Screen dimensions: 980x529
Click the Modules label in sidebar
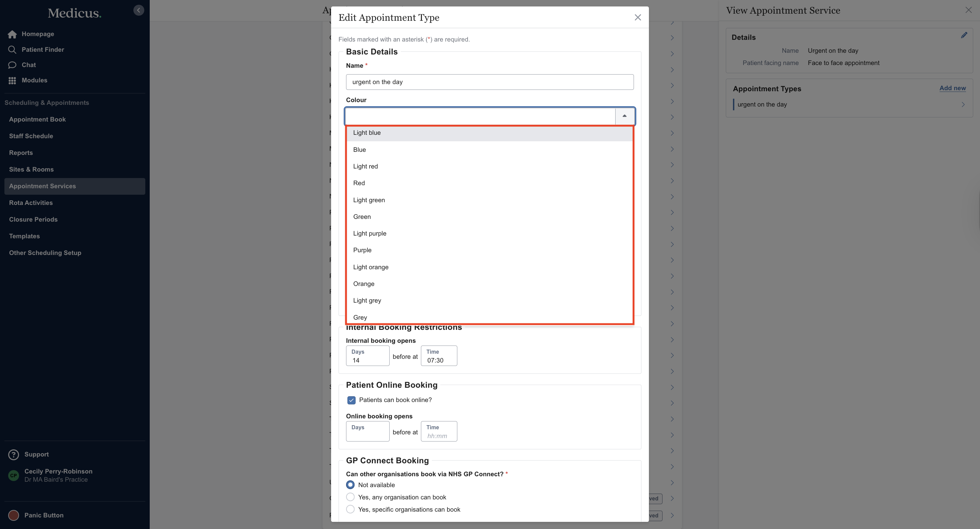(x=34, y=80)
